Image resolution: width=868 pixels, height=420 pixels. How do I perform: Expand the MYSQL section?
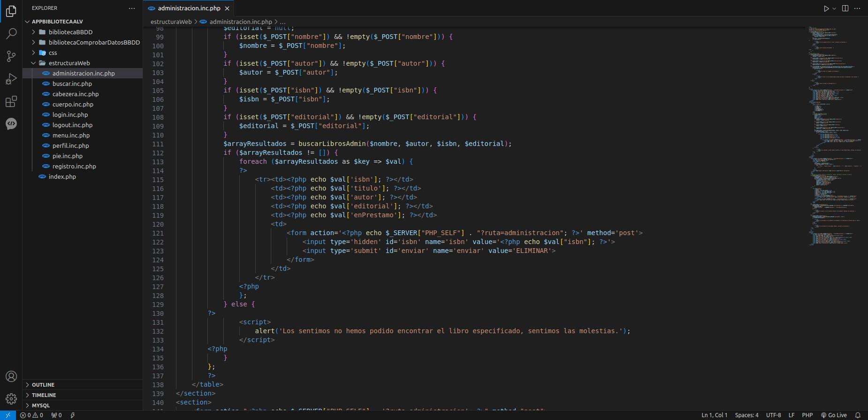click(x=83, y=405)
